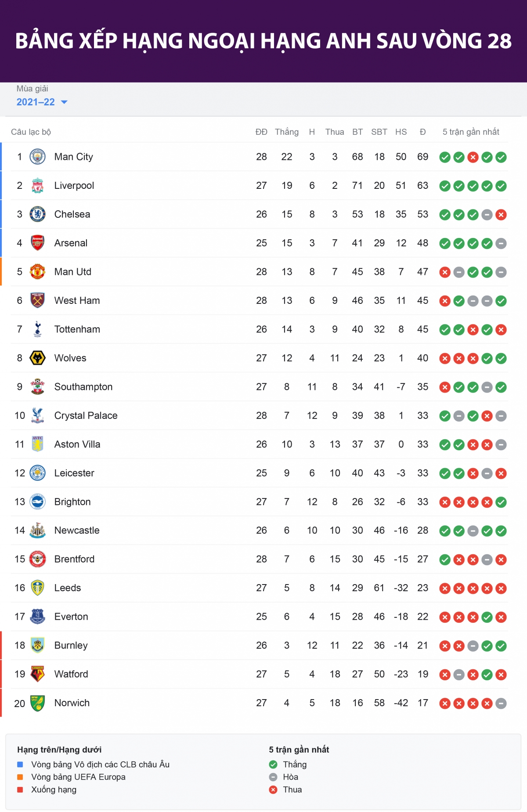Click the Man City club crest

click(37, 157)
